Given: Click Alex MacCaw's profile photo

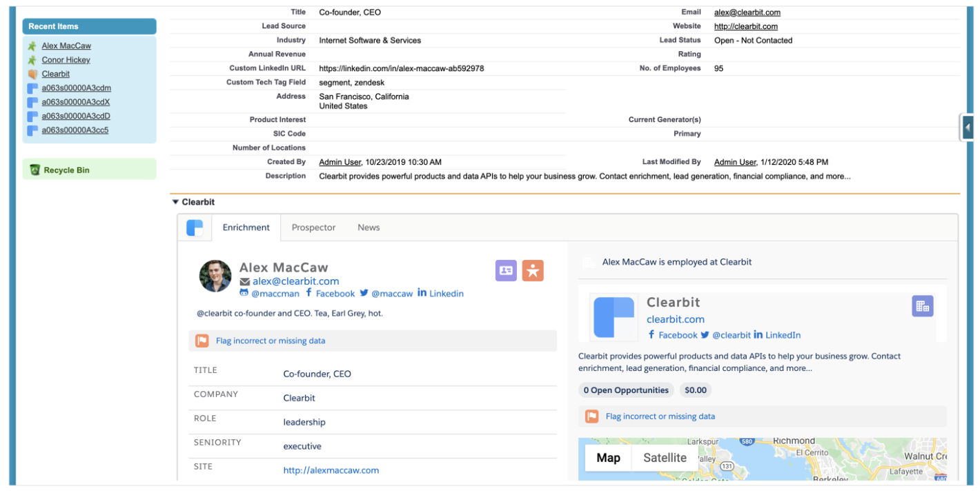Looking at the screenshot, I should click(x=215, y=276).
